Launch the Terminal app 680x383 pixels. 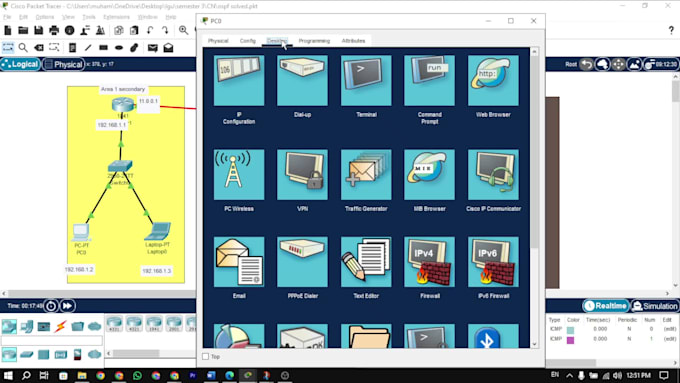(366, 81)
